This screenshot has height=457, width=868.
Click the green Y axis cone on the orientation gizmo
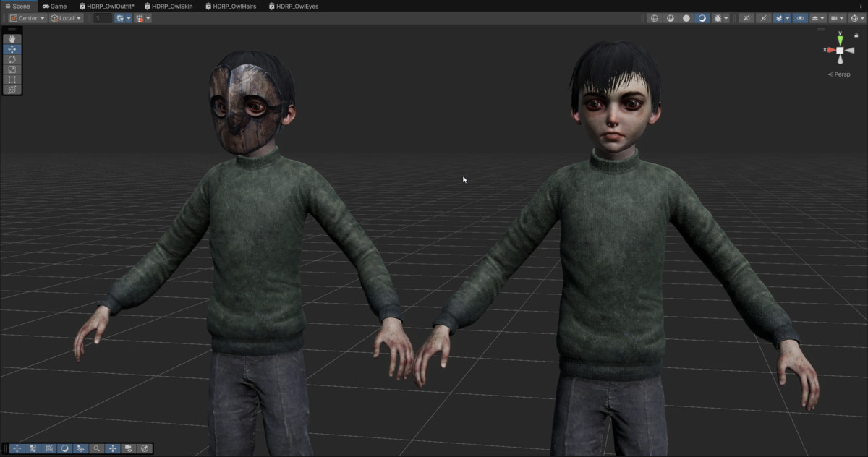coord(840,40)
